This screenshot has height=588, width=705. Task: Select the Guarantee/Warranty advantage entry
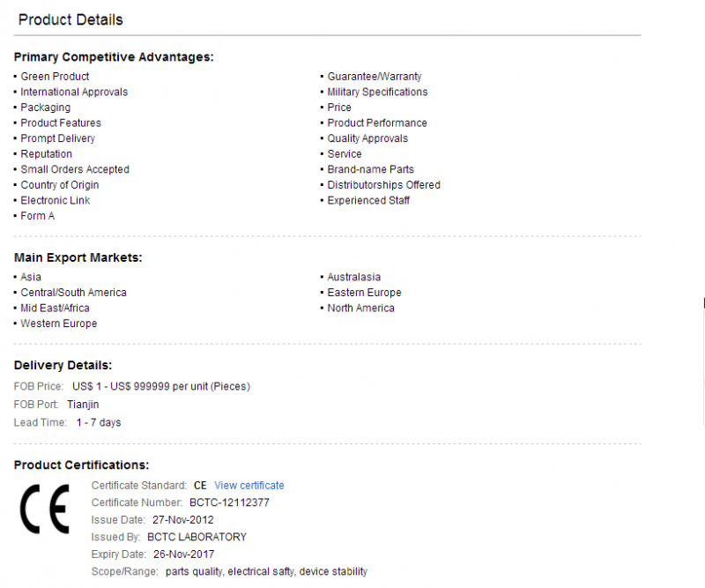tap(375, 77)
